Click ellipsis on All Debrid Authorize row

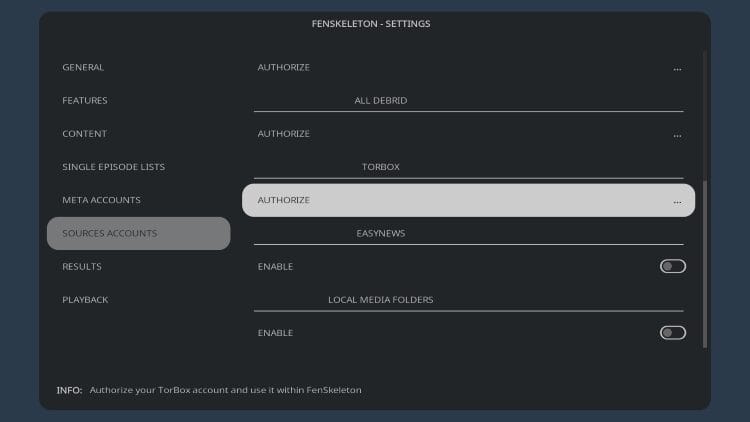point(677,136)
